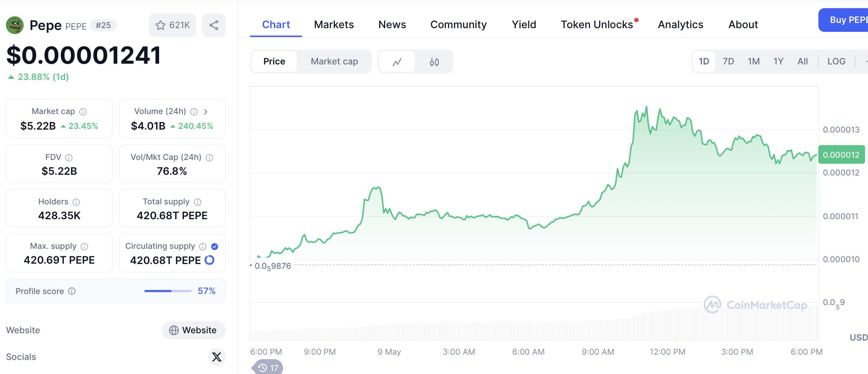Image resolution: width=868 pixels, height=374 pixels.
Task: Select the 7D time range
Action: tap(728, 61)
